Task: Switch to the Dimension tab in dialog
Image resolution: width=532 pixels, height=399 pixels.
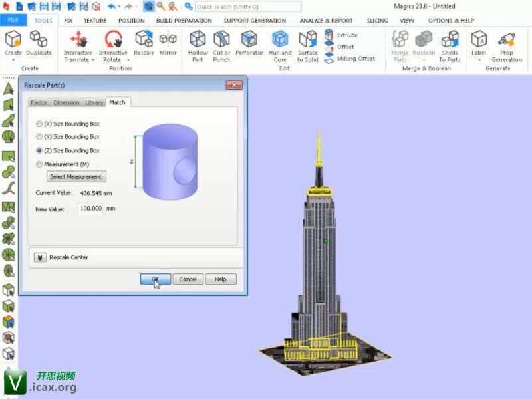Action: (66, 102)
